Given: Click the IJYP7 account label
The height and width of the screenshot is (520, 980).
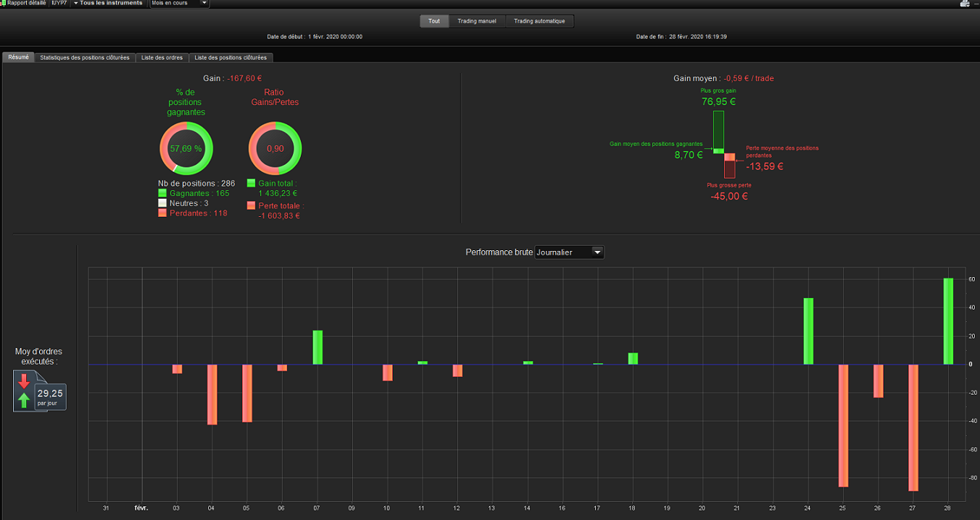Looking at the screenshot, I should point(59,4).
